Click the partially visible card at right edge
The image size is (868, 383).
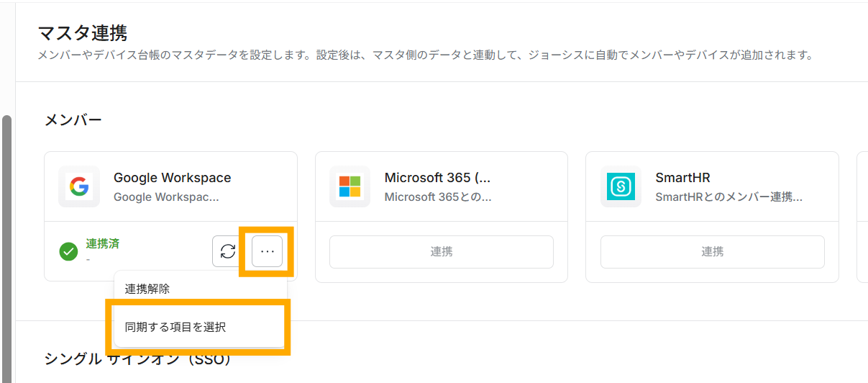(x=862, y=216)
